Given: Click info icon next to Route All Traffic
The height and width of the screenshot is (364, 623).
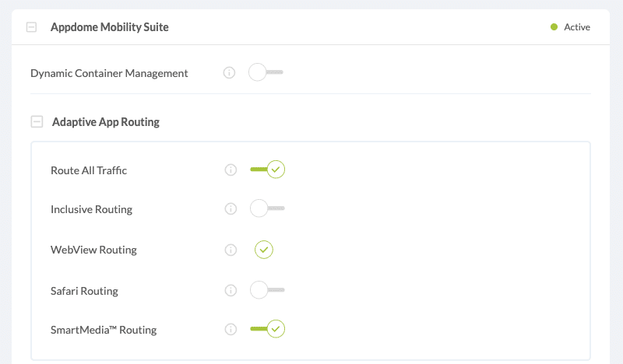Looking at the screenshot, I should (231, 170).
